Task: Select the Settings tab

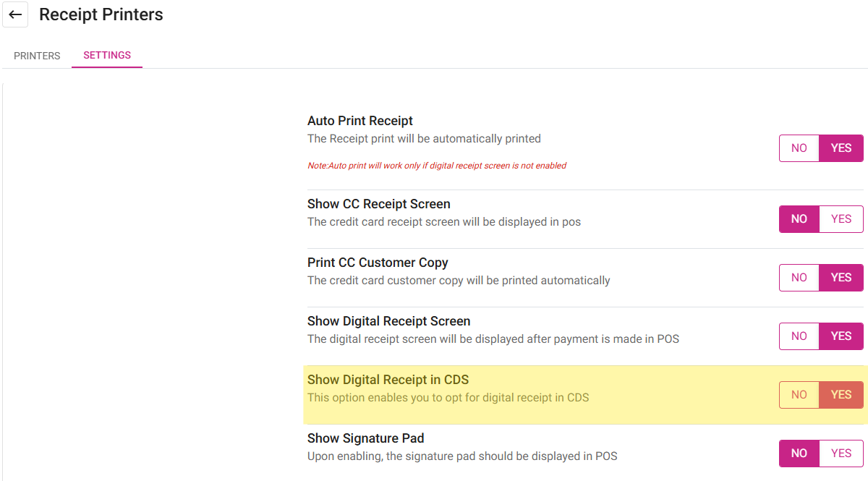Action: click(x=107, y=55)
